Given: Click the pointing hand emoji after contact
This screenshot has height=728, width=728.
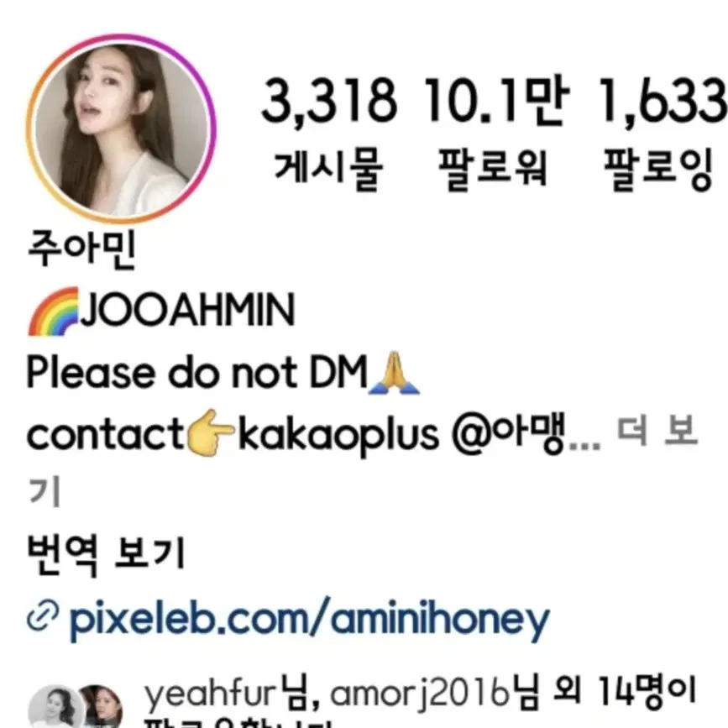Looking at the screenshot, I should pos(210,432).
